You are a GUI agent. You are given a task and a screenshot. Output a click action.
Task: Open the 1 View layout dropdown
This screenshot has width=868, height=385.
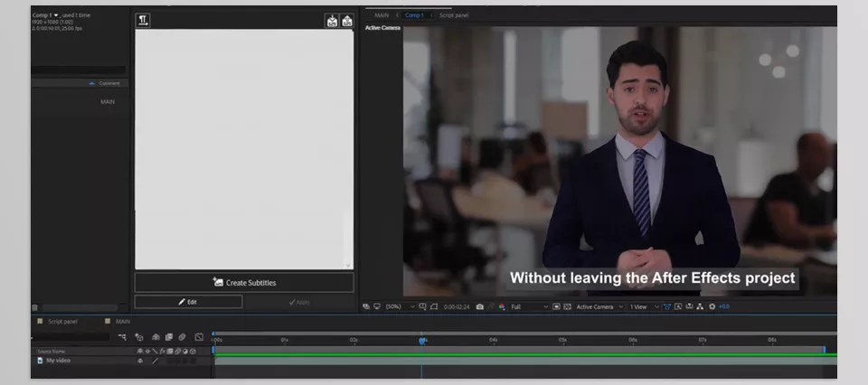coord(645,306)
